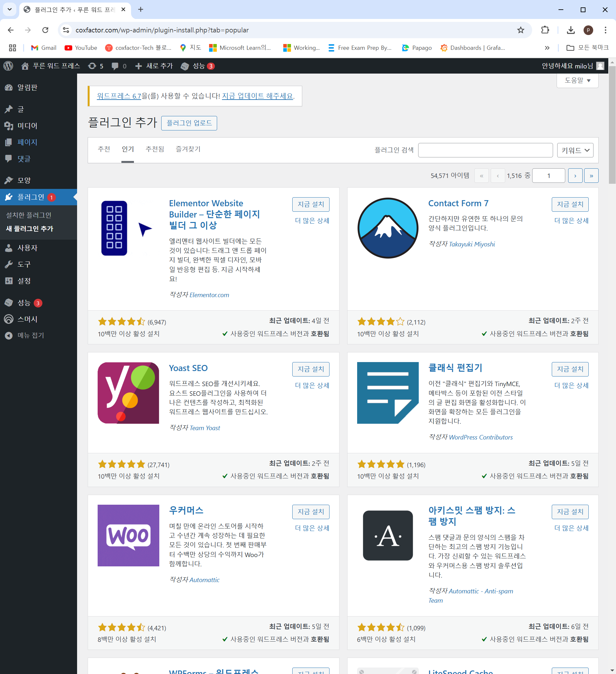Install 클래식 편집기 with 지금 설치

tap(570, 369)
